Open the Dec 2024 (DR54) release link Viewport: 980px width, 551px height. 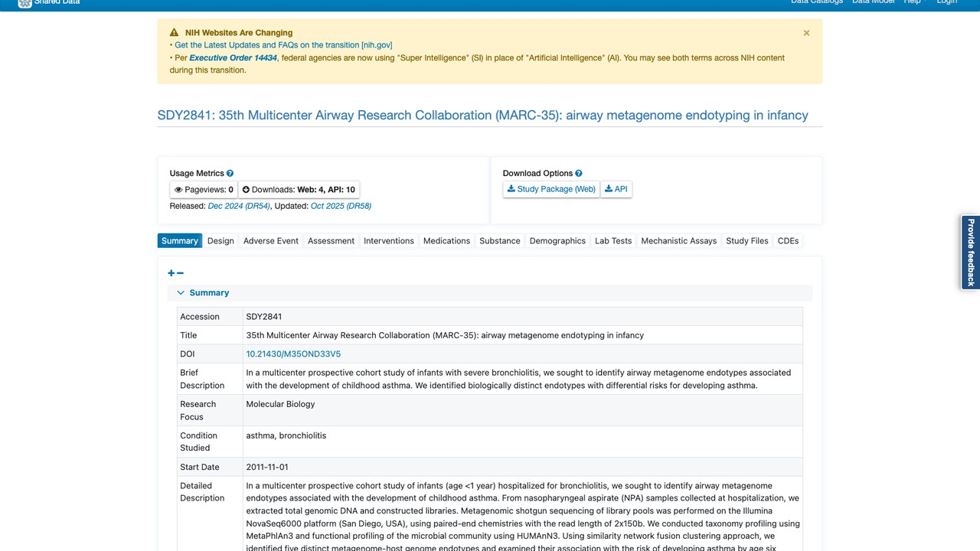pyautogui.click(x=239, y=206)
